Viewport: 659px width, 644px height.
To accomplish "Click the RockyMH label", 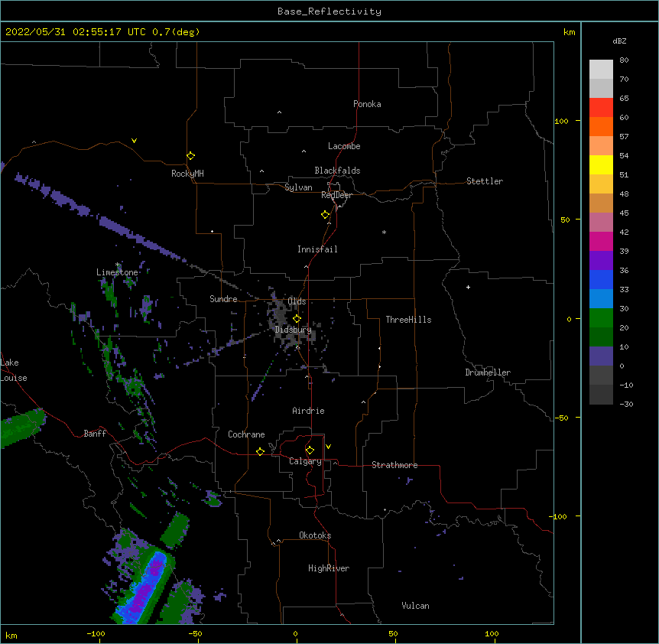I will (187, 174).
